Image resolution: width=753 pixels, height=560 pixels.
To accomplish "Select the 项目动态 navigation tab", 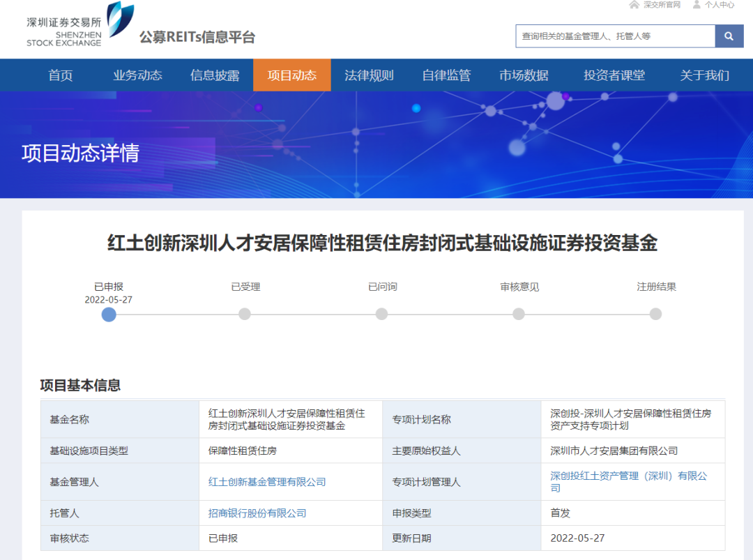I will [x=292, y=75].
